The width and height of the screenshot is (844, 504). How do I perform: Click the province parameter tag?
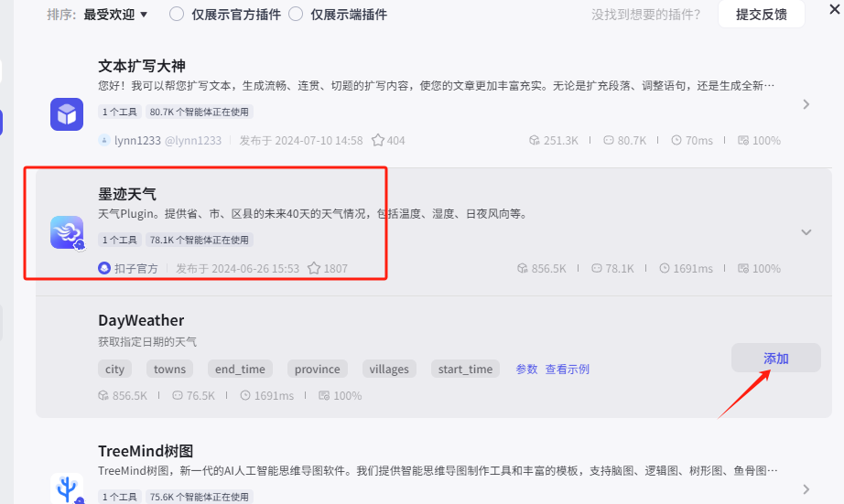(317, 369)
